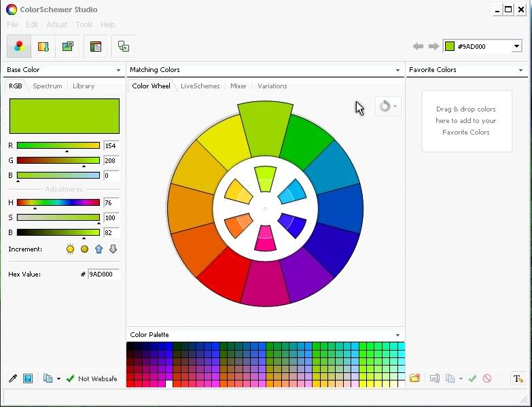Image resolution: width=532 pixels, height=407 pixels.
Task: Expand the Color Palette panel menu arrow
Action: point(397,335)
